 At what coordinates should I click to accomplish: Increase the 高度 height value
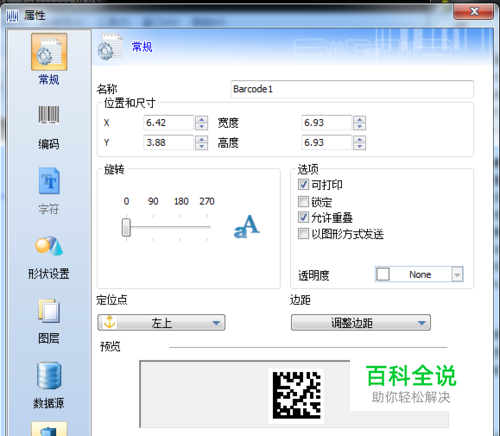click(x=360, y=139)
